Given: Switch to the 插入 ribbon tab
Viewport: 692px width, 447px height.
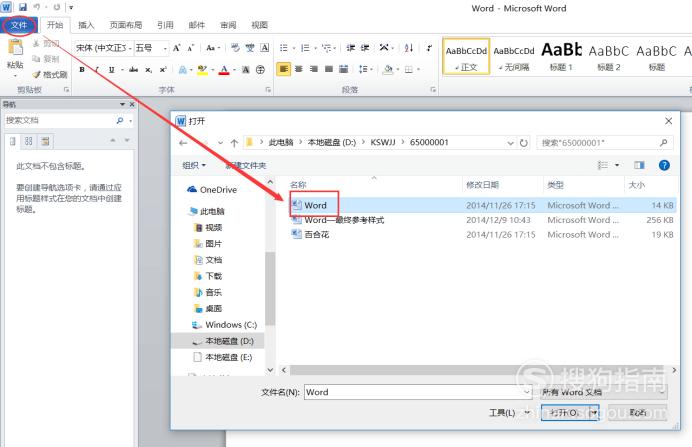Looking at the screenshot, I should point(86,25).
